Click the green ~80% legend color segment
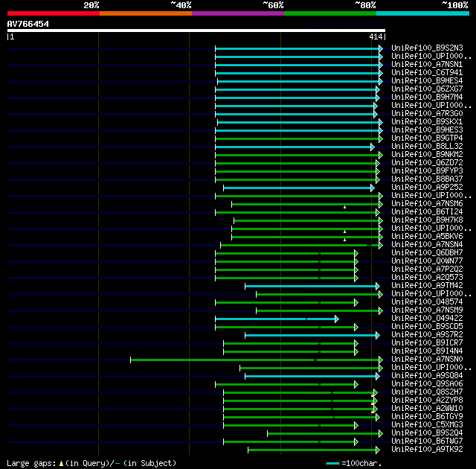The width and height of the screenshot is (476, 469). tap(330, 13)
